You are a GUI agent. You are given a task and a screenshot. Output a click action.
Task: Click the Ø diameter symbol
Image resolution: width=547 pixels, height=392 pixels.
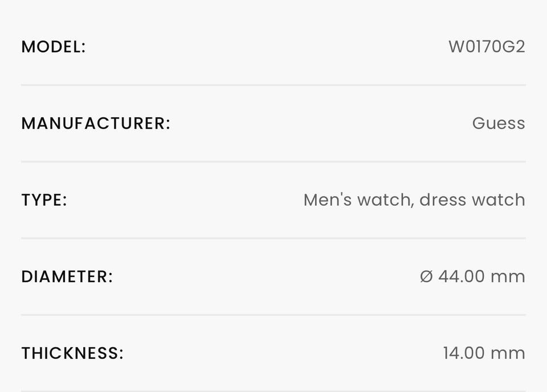[426, 277]
